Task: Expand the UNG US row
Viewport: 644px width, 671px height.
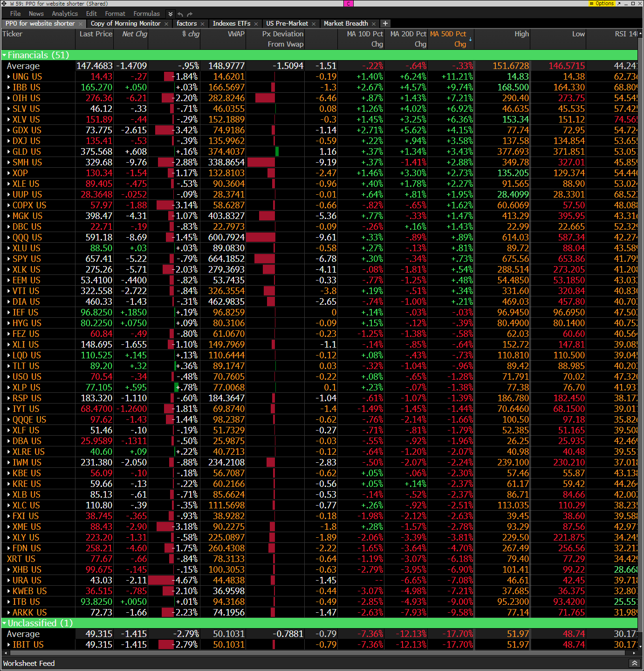Action: pos(9,77)
